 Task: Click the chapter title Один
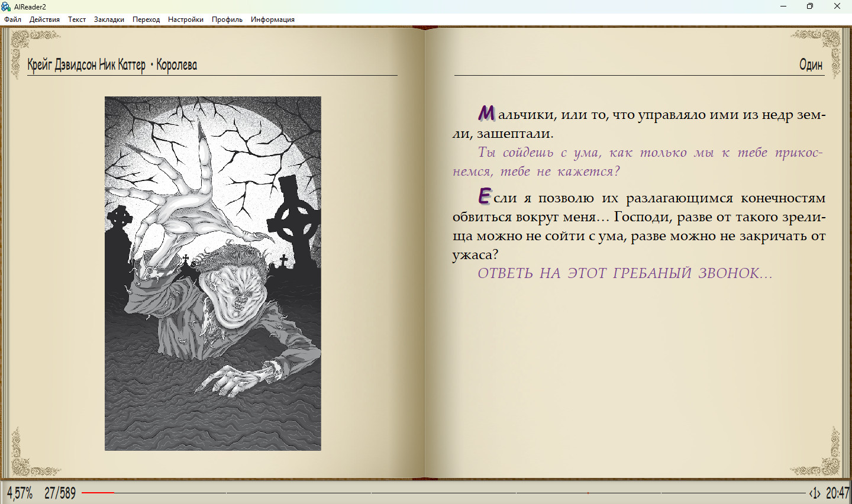[x=811, y=64]
